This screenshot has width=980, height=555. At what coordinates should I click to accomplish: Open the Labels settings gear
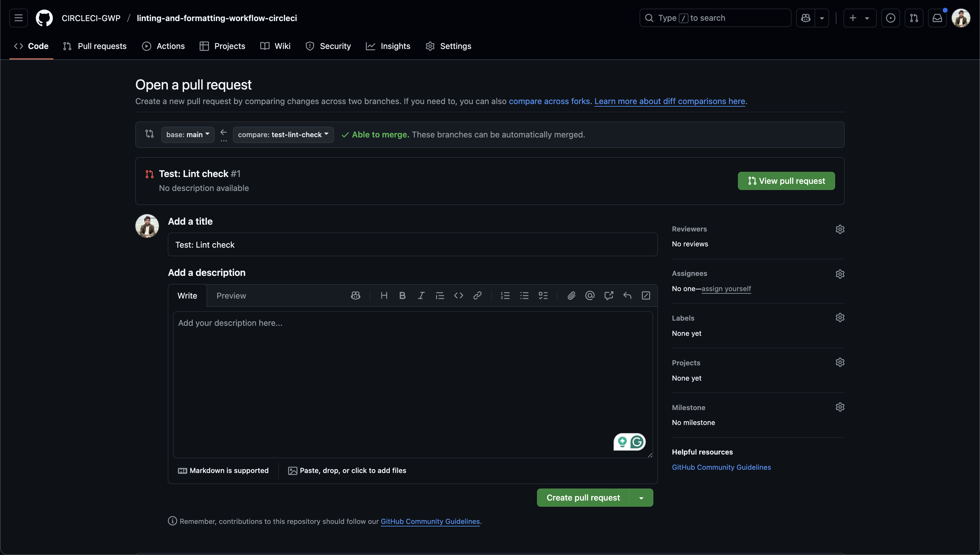click(x=840, y=317)
